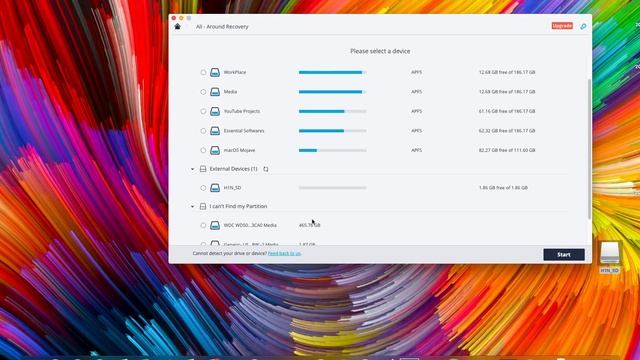Image resolution: width=640 pixels, height=360 pixels.
Task: Click the Media drive icon
Action: point(215,92)
